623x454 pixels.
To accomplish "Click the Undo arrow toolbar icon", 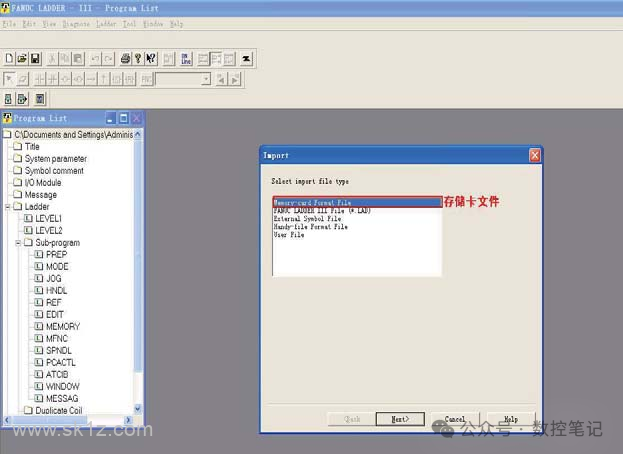I will click(x=95, y=59).
